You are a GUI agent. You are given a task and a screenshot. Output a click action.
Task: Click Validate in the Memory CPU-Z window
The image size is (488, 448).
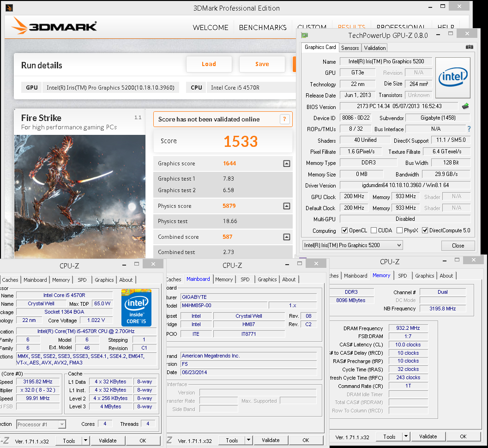click(428, 436)
